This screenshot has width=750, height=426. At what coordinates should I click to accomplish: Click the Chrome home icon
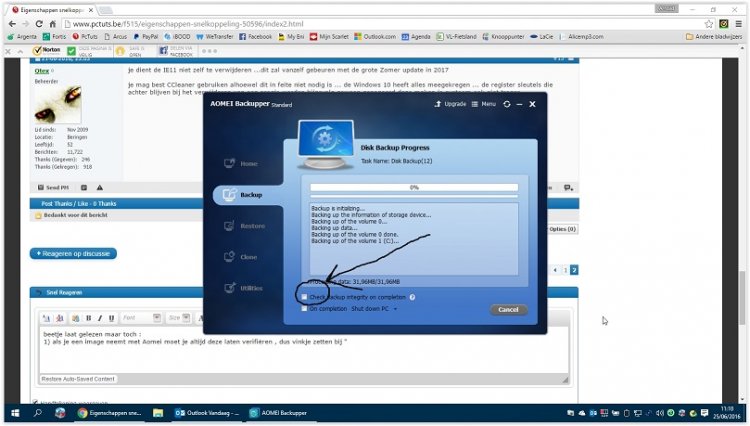pyautogui.click(x=53, y=24)
